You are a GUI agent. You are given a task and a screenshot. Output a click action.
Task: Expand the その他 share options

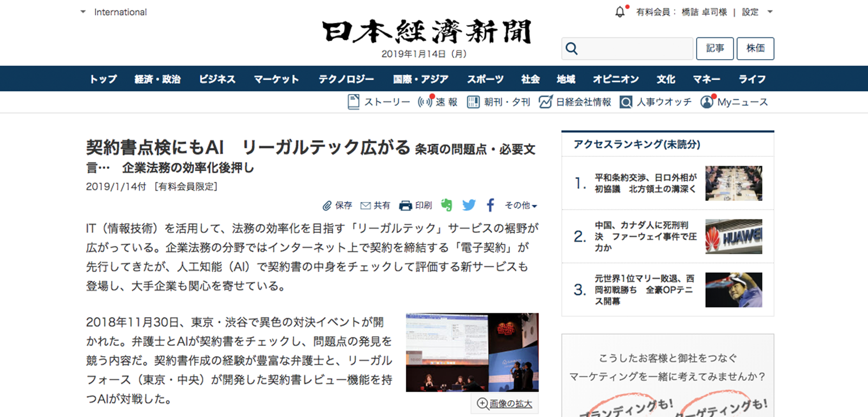(x=521, y=206)
